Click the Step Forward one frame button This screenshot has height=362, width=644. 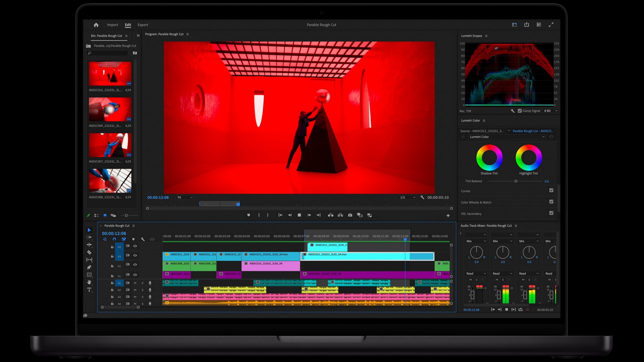309,215
